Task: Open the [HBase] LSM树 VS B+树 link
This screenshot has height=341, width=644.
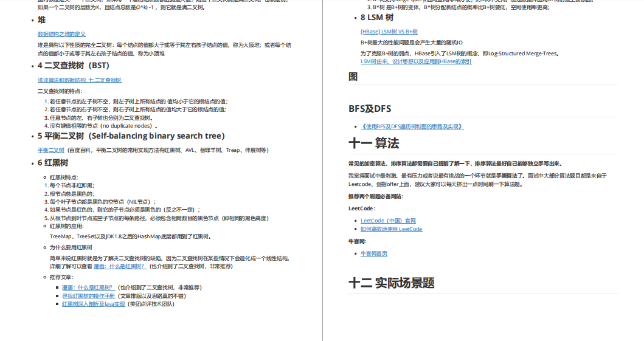Action: pyautogui.click(x=389, y=32)
